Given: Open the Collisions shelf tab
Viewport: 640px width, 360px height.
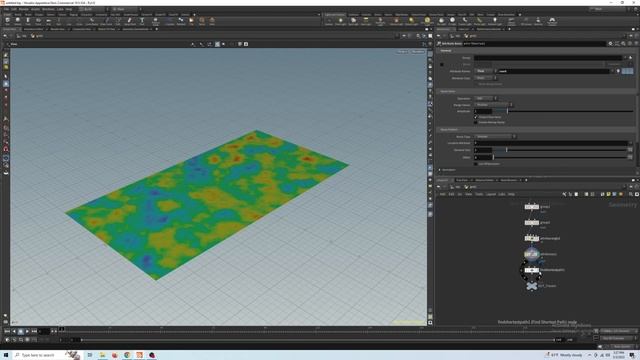Looking at the screenshot, I should [x=353, y=15].
